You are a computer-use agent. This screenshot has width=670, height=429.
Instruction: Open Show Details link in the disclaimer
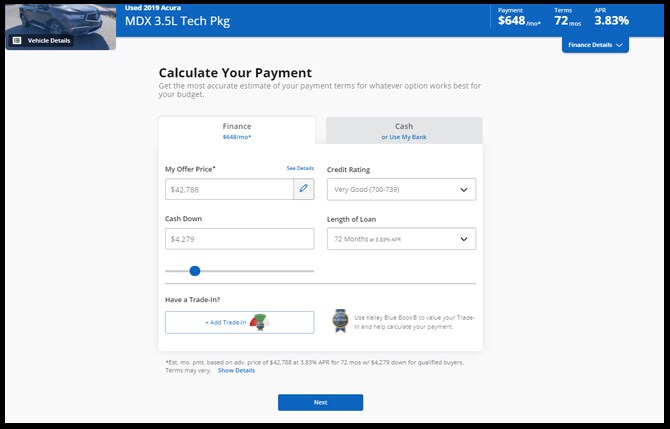pyautogui.click(x=236, y=370)
